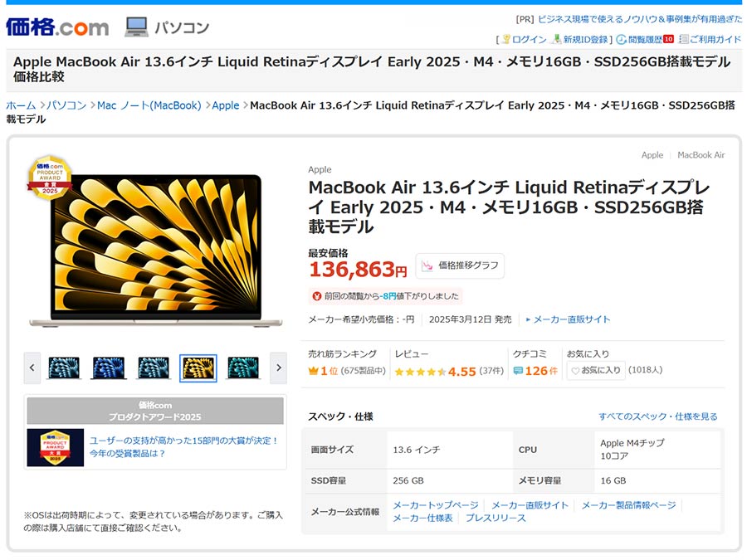Open Apple maker link at top right
The height and width of the screenshot is (560, 747).
(x=652, y=155)
